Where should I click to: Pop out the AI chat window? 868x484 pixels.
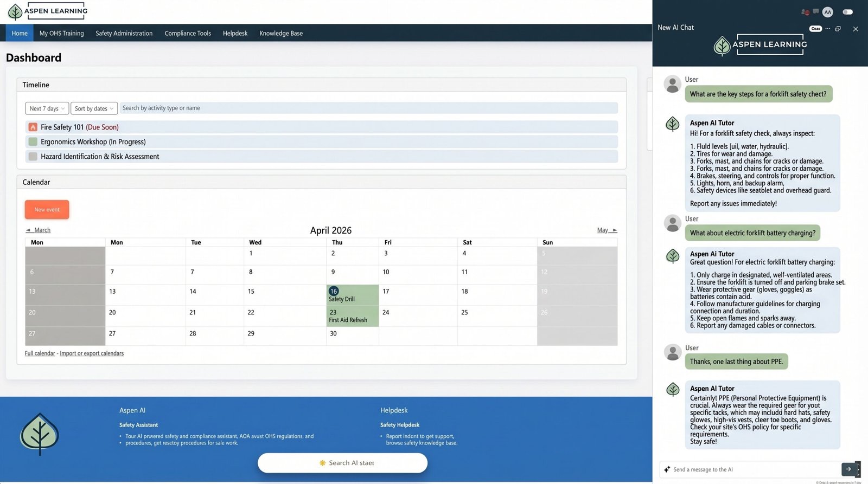point(838,29)
